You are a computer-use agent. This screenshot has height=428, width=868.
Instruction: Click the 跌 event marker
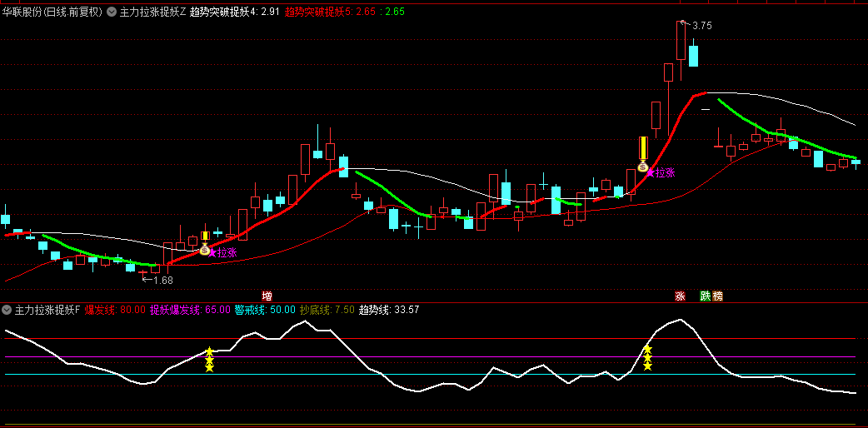pos(706,296)
